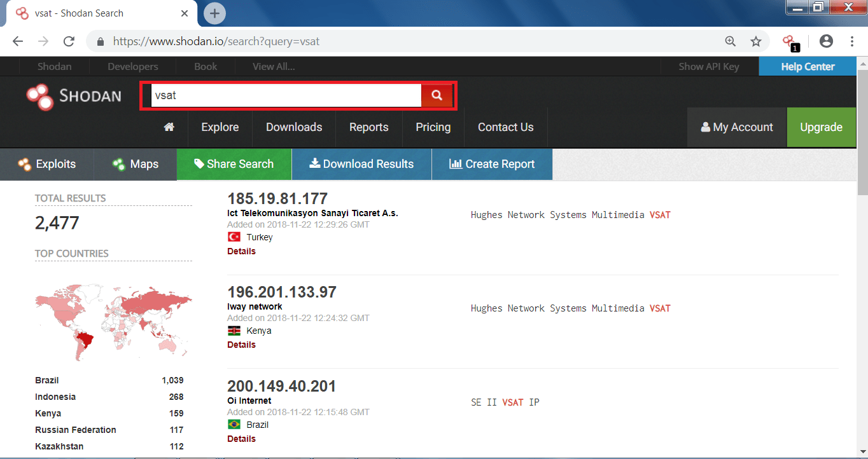
Task: Go to Shodan home icon
Action: pyautogui.click(x=169, y=127)
